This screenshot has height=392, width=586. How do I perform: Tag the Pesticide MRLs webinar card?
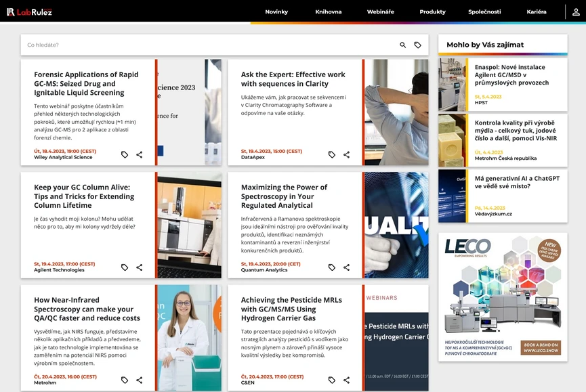coord(331,380)
